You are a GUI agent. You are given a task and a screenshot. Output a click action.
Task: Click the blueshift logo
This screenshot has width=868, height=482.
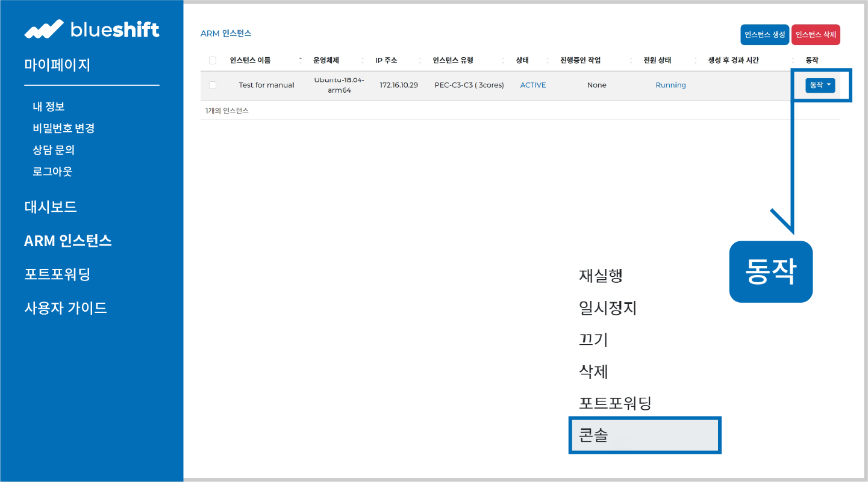point(92,29)
